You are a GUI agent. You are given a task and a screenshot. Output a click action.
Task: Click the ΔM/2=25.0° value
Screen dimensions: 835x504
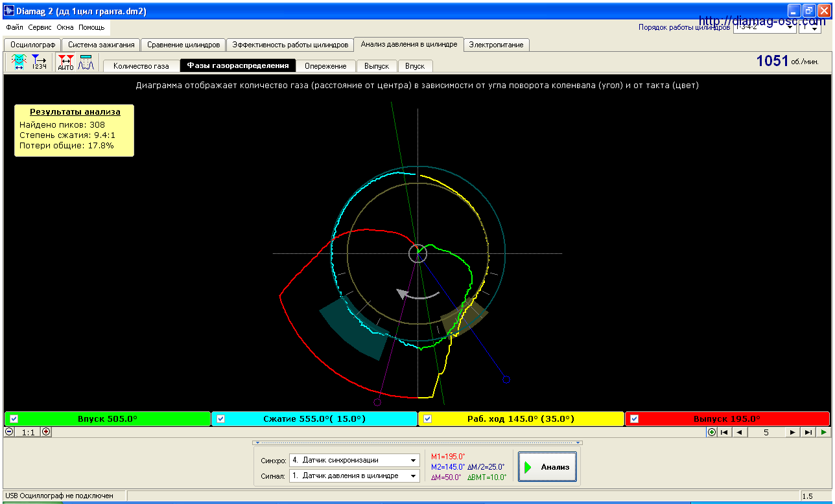pyautogui.click(x=486, y=466)
